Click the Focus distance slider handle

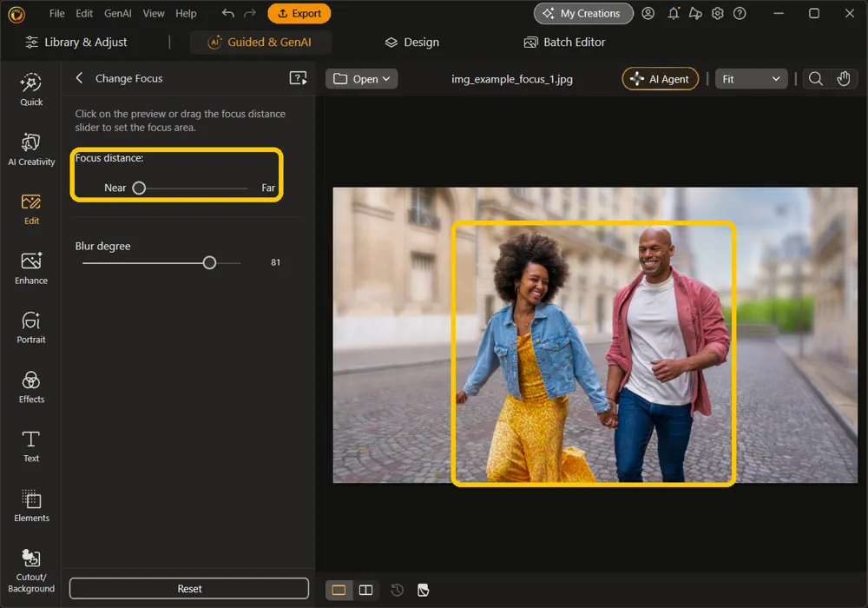click(139, 188)
